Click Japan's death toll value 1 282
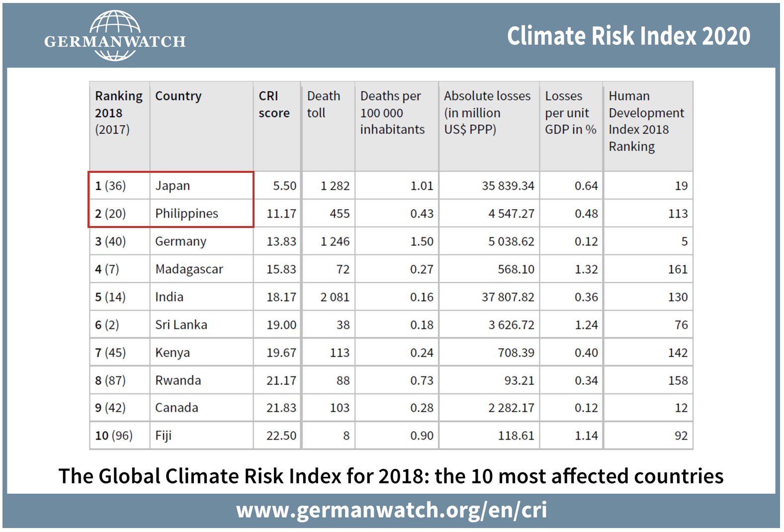Image resolution: width=784 pixels, height=532 pixels. [335, 186]
